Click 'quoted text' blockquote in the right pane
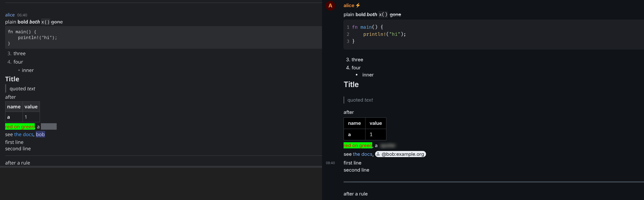Screen dimensions: 644x200 (360, 100)
